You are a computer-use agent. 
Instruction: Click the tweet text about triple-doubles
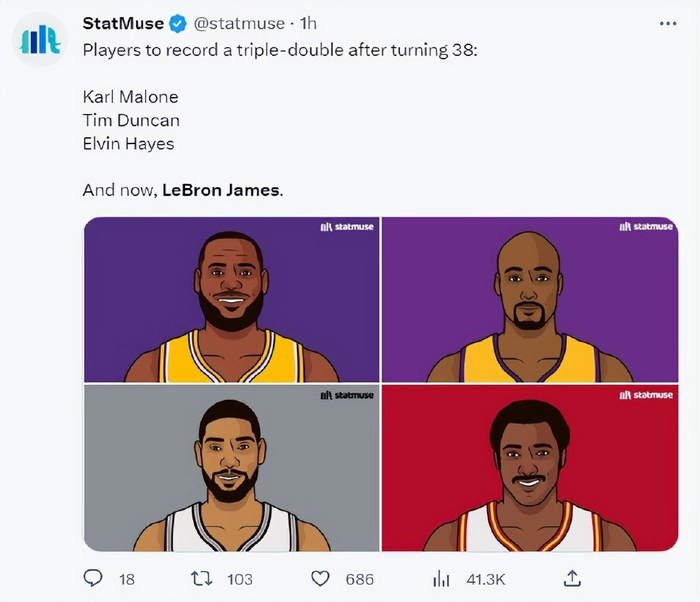click(280, 47)
